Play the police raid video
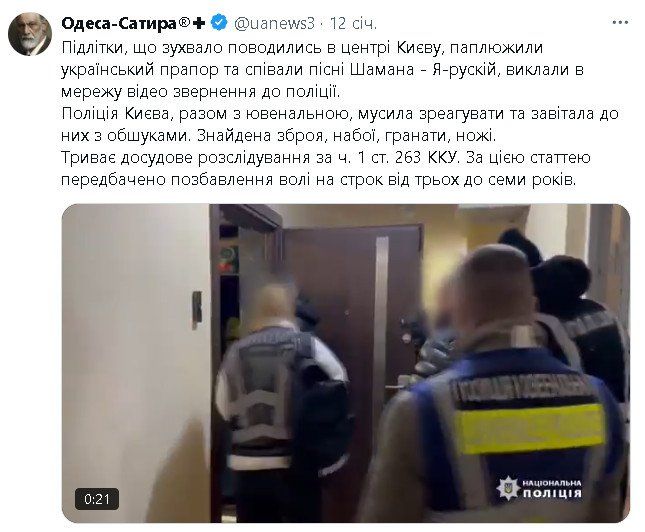 click(x=346, y=363)
